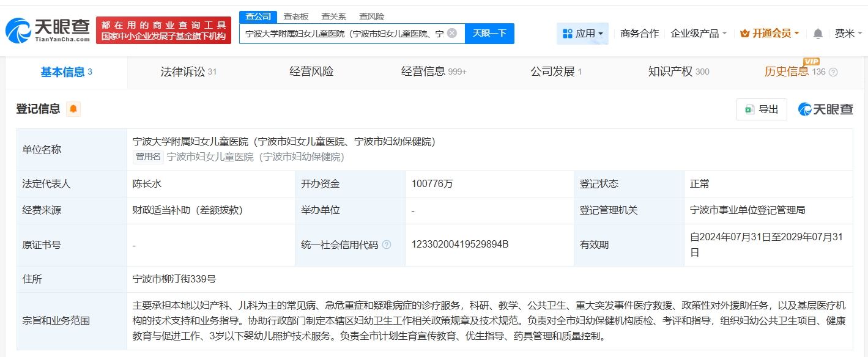
Task: Open the 开通会员 membership dropdown
Action: coord(770,34)
